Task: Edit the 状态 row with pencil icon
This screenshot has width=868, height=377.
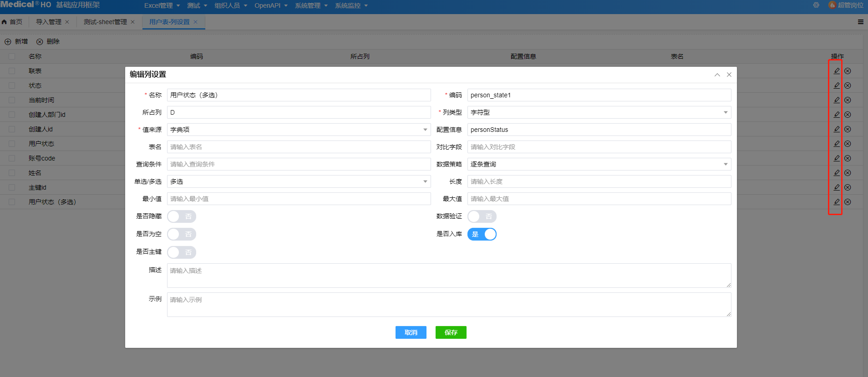Action: (837, 85)
